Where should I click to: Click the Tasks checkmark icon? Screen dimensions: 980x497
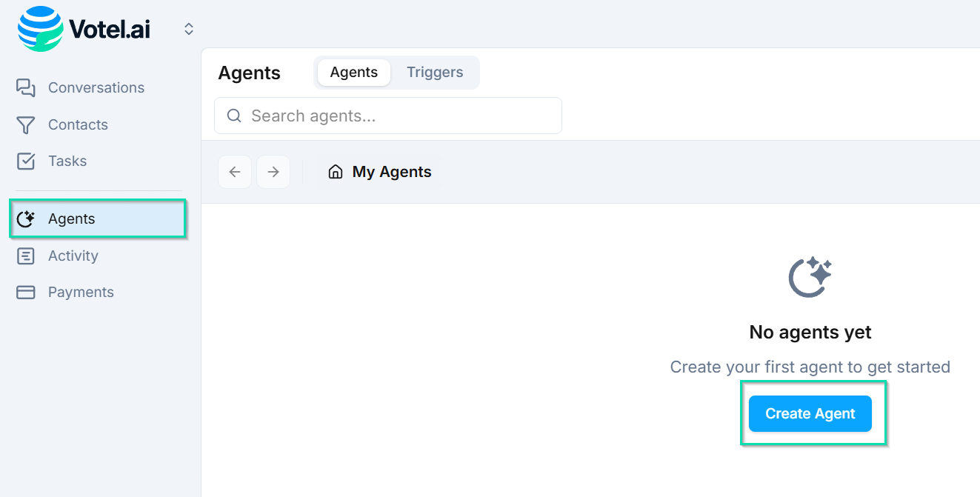coord(25,161)
